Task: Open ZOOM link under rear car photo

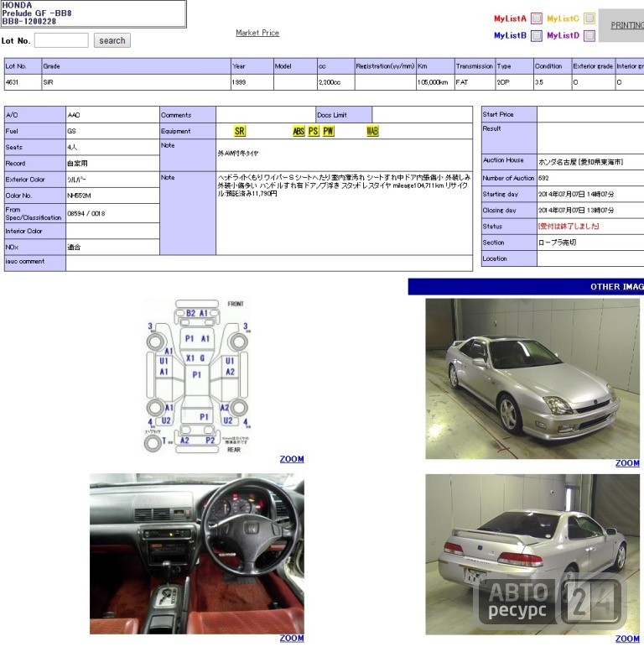Action: pyautogui.click(x=627, y=639)
